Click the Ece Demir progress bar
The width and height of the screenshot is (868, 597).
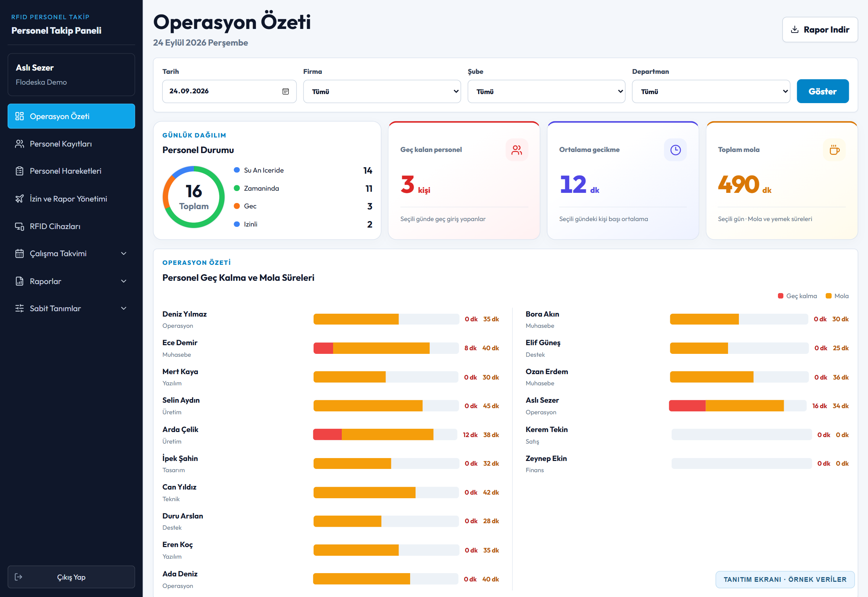click(x=386, y=348)
